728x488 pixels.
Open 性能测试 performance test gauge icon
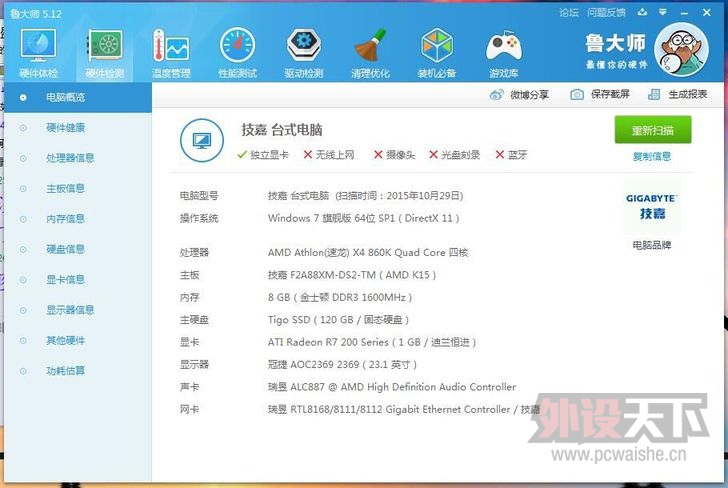click(237, 50)
